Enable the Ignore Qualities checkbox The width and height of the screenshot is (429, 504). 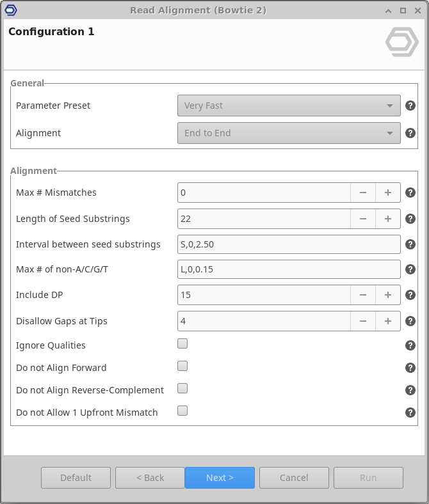pyautogui.click(x=182, y=344)
